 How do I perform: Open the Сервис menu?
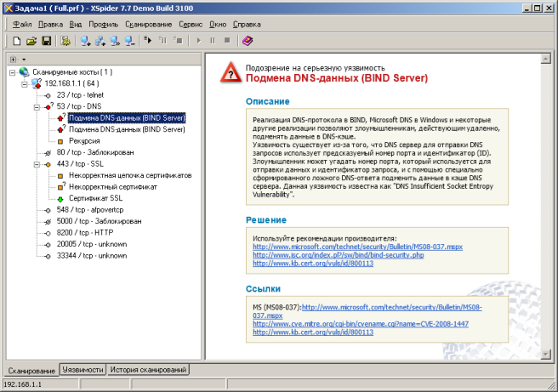[x=191, y=25]
